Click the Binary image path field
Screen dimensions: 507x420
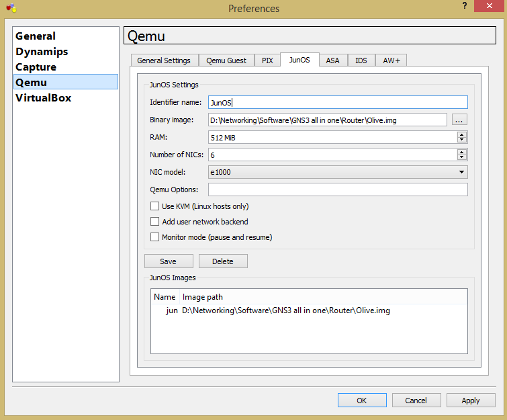point(328,120)
